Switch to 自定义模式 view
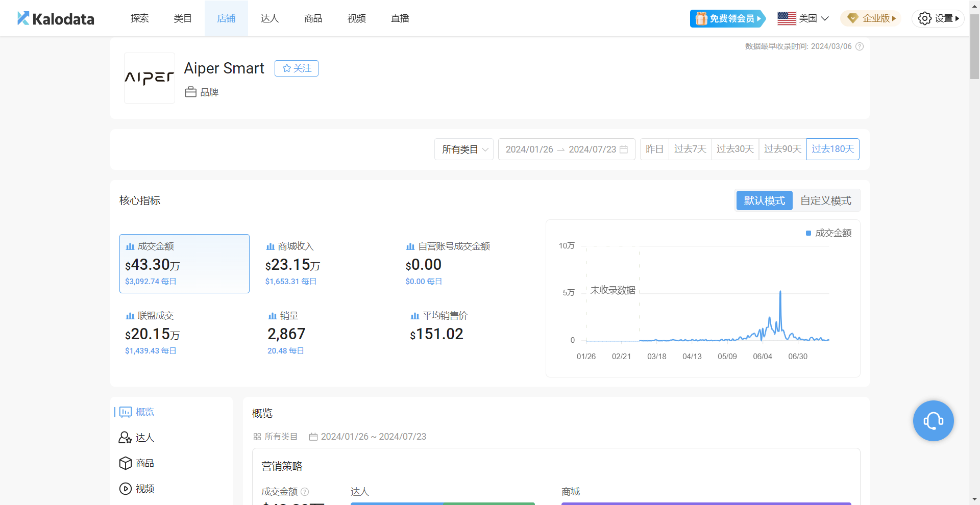The image size is (980, 505). [x=825, y=200]
